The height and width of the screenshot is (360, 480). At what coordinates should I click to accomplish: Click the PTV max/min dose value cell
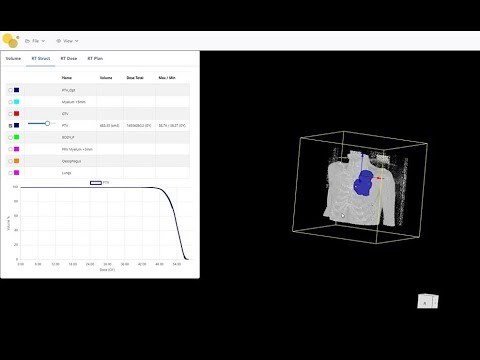172,126
